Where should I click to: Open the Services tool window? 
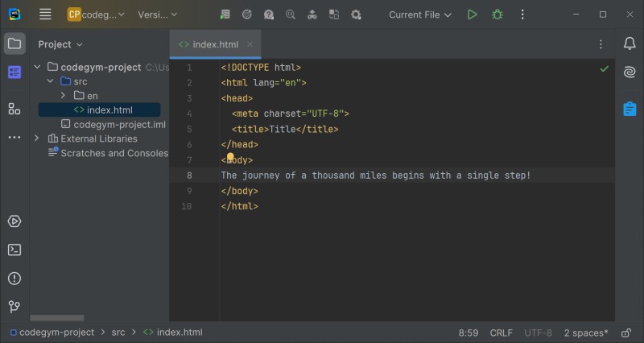[x=14, y=221]
